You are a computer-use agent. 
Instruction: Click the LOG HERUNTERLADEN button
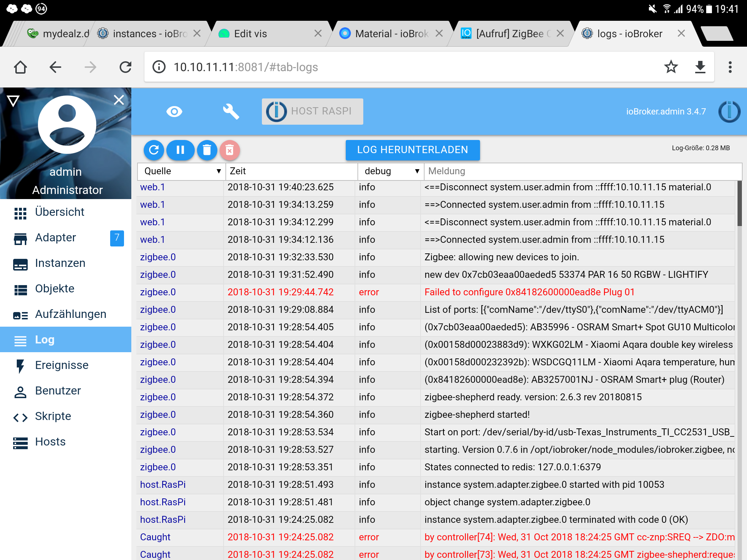point(413,150)
